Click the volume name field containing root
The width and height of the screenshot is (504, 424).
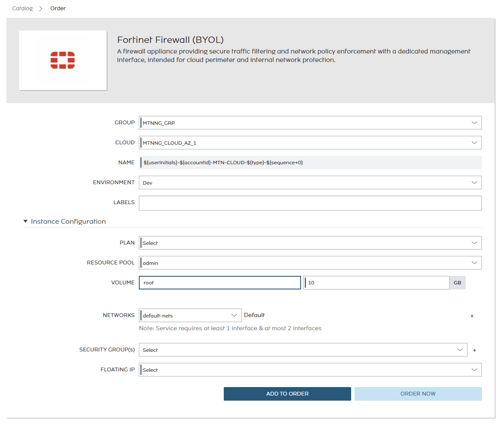click(x=220, y=283)
